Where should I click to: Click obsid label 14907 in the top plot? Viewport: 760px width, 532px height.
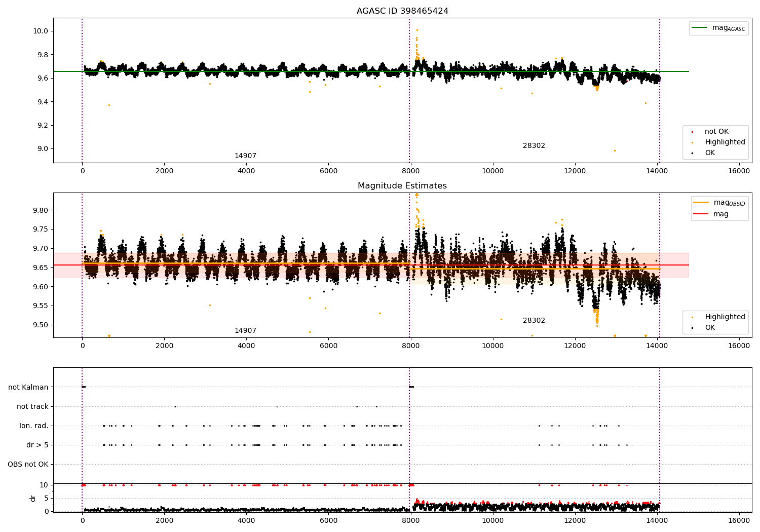(245, 156)
